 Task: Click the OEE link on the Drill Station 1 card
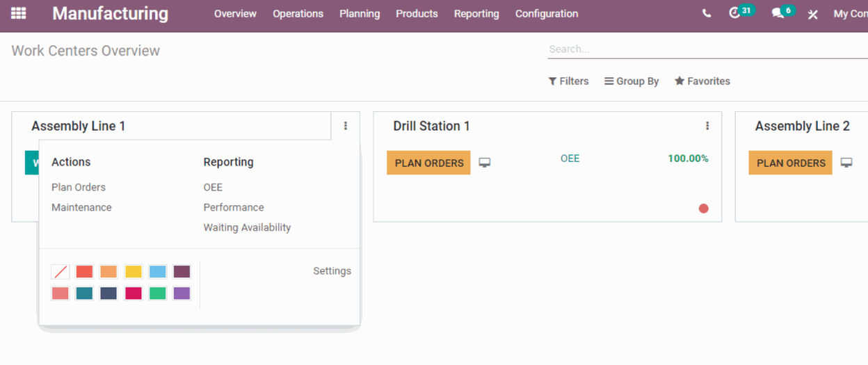coord(570,159)
